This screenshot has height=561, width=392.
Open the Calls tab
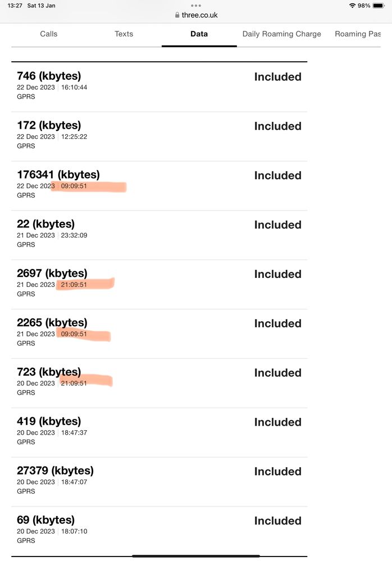[x=49, y=34]
